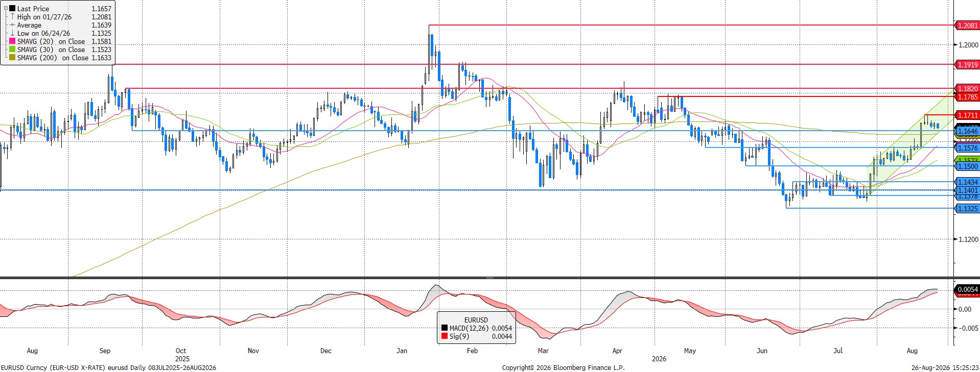Click the Bloomberg Finance L.P. copyright text

(x=563, y=367)
